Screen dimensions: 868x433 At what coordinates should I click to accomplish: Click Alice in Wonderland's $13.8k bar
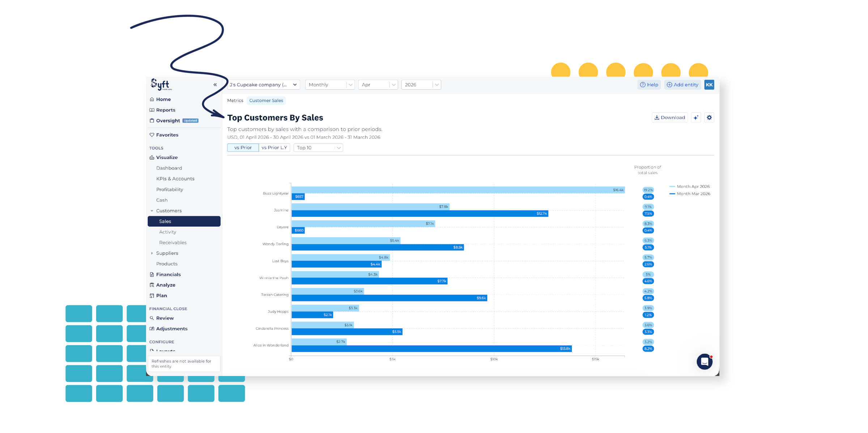431,349
